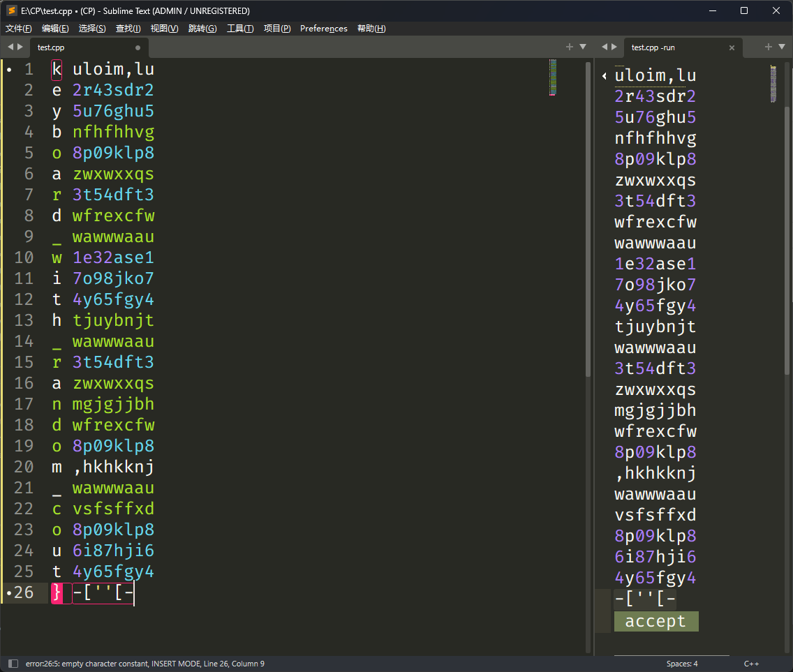Open the 工具(T) menu
The image size is (793, 672).
tap(240, 29)
